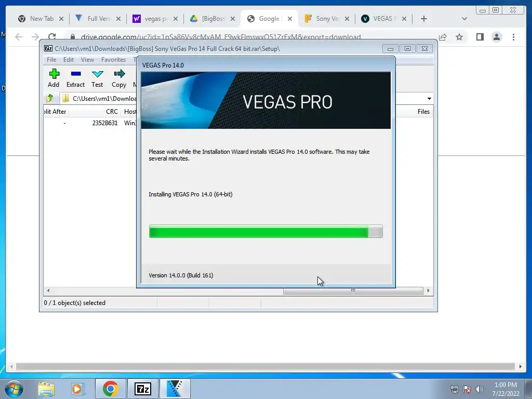Open Windows Media Player from taskbar

pos(77,389)
